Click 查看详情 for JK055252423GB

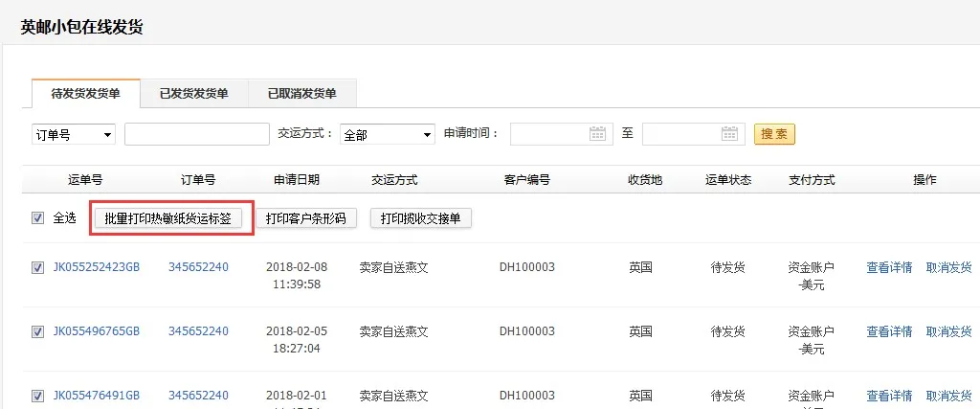point(889,267)
